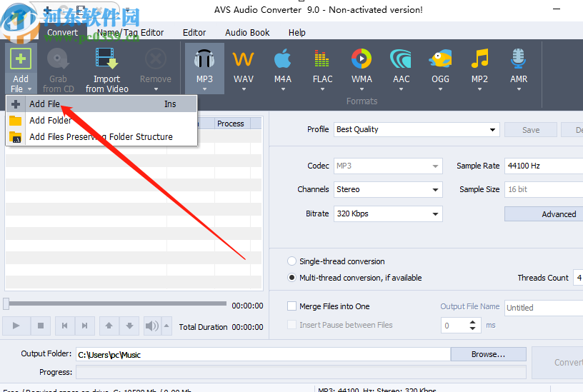The height and width of the screenshot is (392, 583).
Task: Choose Add Files Preserving Folder Structure
Action: coord(101,136)
